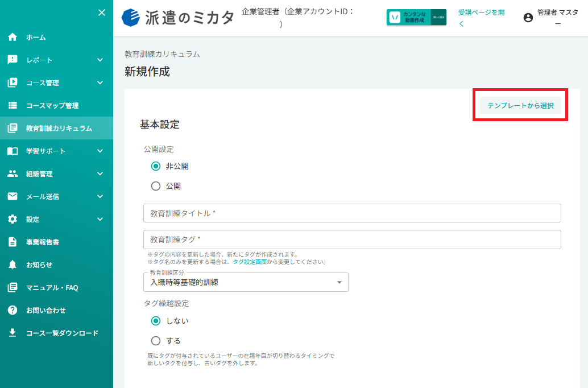588x388 pixels.
Task: Open マニュアル・FAQ menu item
Action: coord(56,287)
